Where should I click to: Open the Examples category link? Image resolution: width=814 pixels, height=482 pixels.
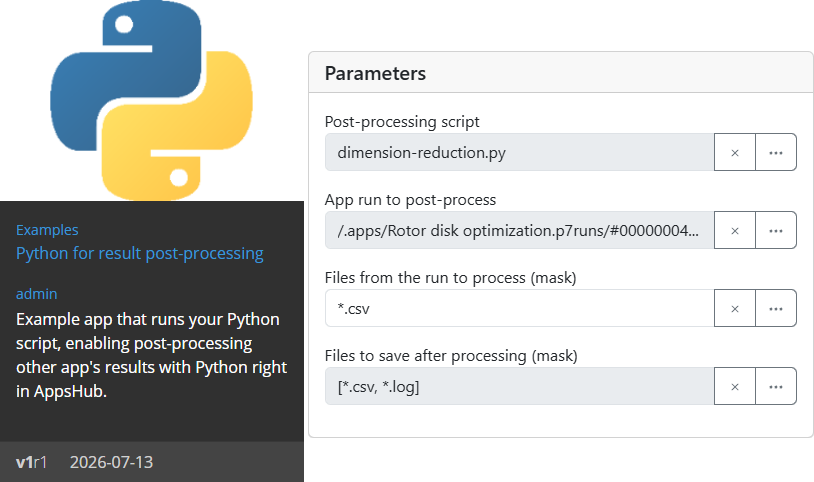(x=47, y=230)
